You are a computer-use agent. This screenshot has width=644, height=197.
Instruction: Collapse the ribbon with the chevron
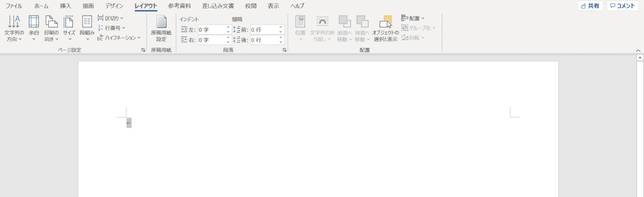click(638, 50)
